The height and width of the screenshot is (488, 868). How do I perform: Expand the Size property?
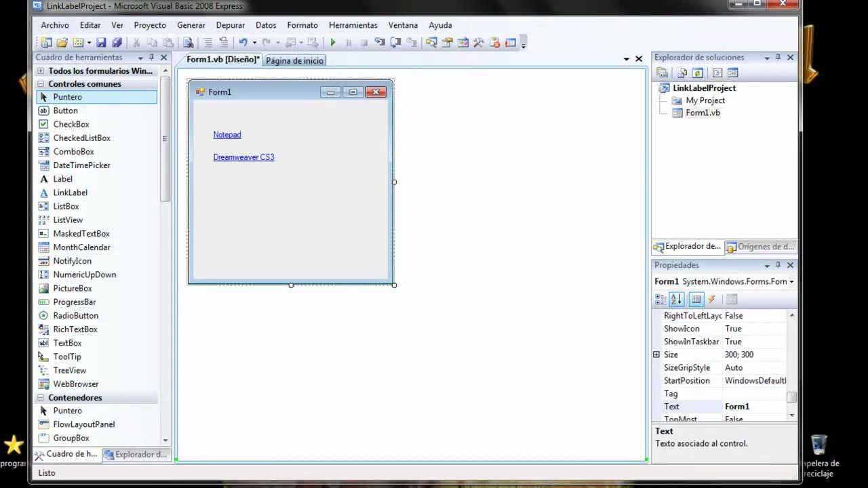656,354
